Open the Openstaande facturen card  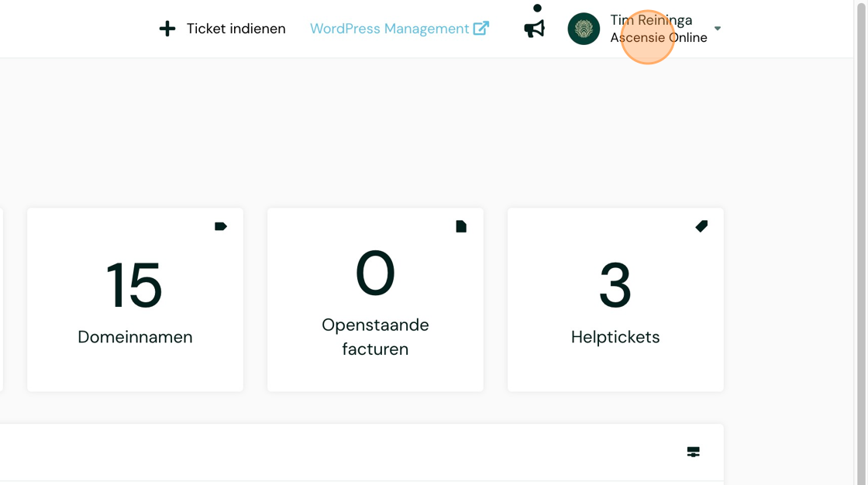click(x=375, y=300)
